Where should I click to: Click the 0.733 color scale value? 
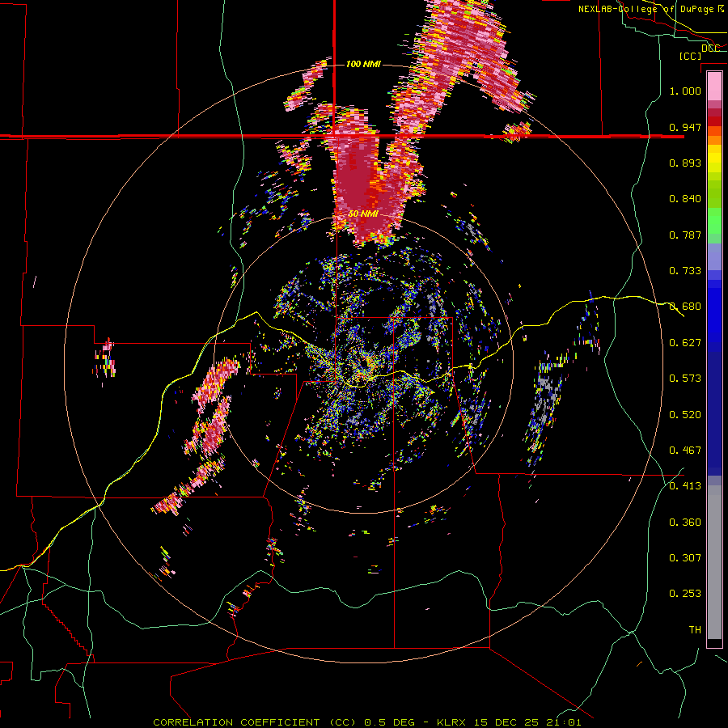[x=685, y=271]
